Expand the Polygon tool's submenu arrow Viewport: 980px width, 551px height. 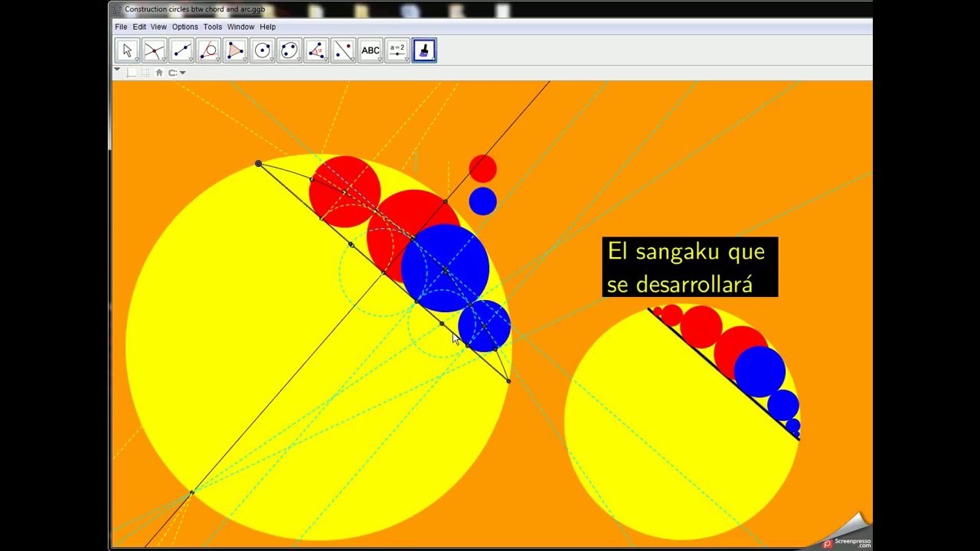tap(245, 60)
